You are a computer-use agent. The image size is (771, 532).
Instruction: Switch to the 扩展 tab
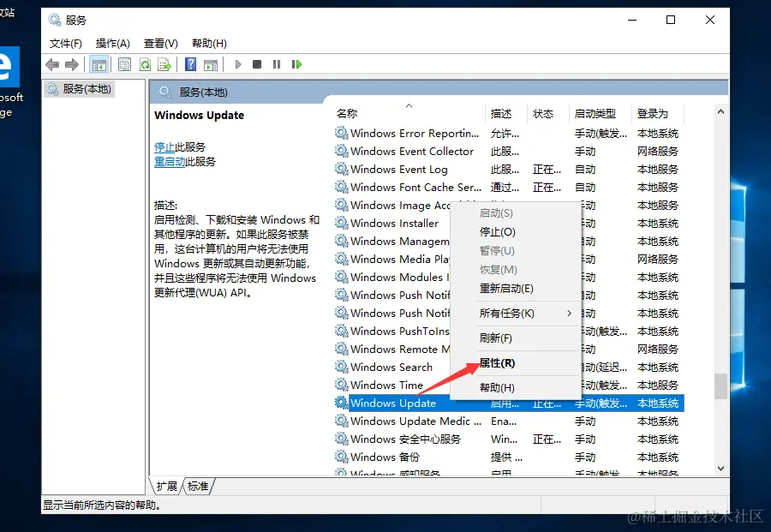167,487
